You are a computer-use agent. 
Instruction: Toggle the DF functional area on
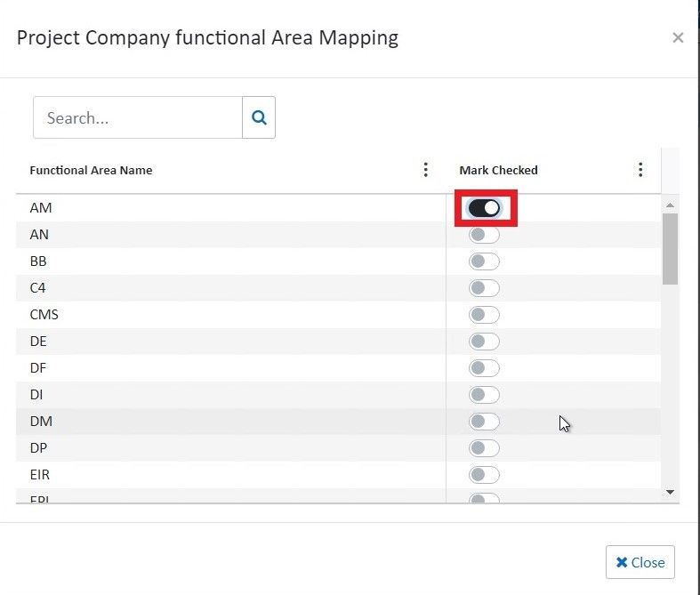[x=485, y=368]
